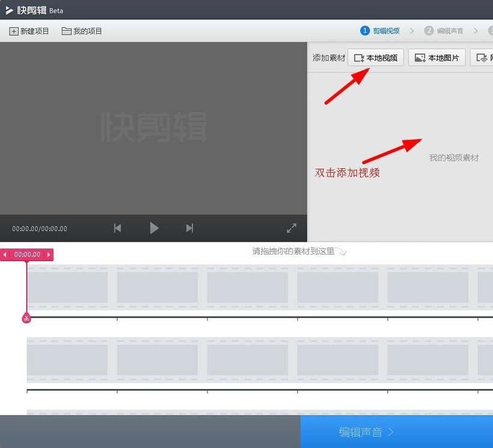Viewport: 493px width, 448px height.
Task: Click the first placeholder frame on the video track
Action: 69,287
